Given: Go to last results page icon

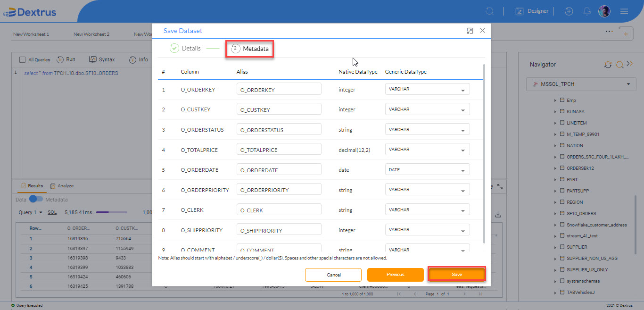Looking at the screenshot, I should [x=480, y=294].
